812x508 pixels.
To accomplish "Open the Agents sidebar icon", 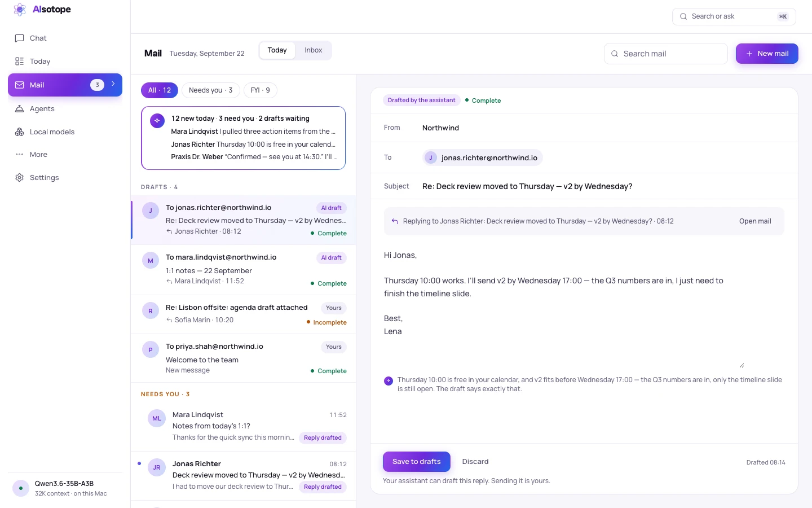I will (19, 109).
